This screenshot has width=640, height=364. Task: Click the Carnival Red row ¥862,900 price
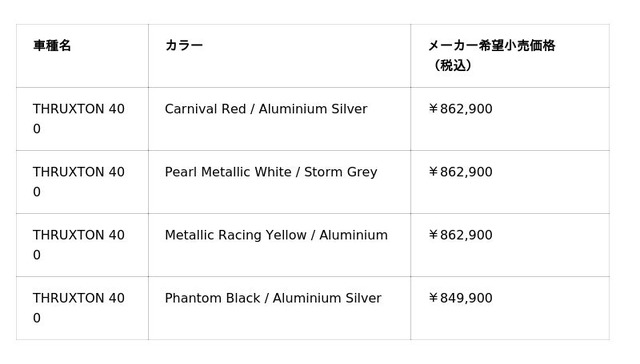[460, 109]
